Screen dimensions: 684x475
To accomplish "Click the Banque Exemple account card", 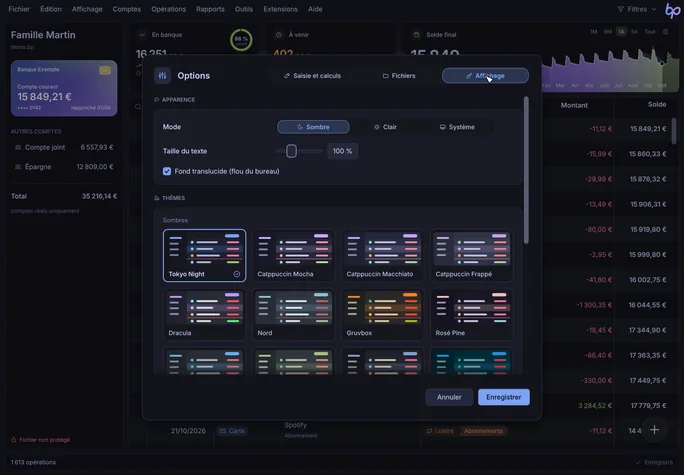I will point(64,88).
